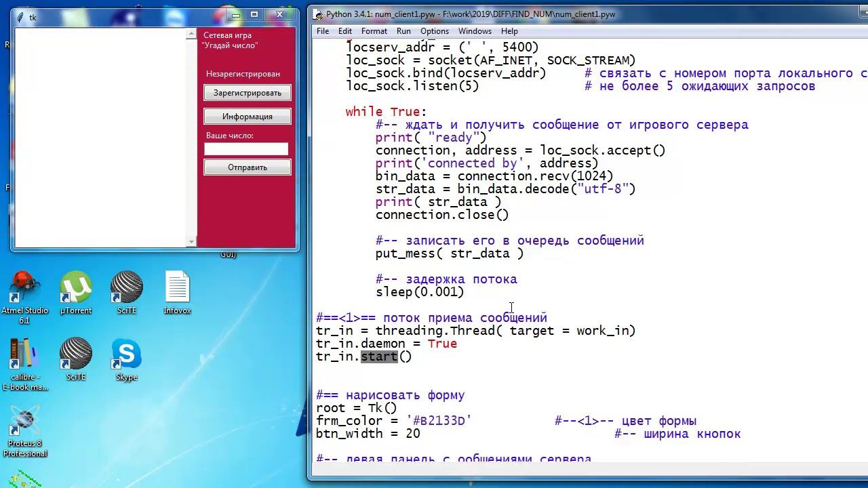Close the tk game window
The height and width of the screenshot is (488, 868).
click(x=279, y=14)
